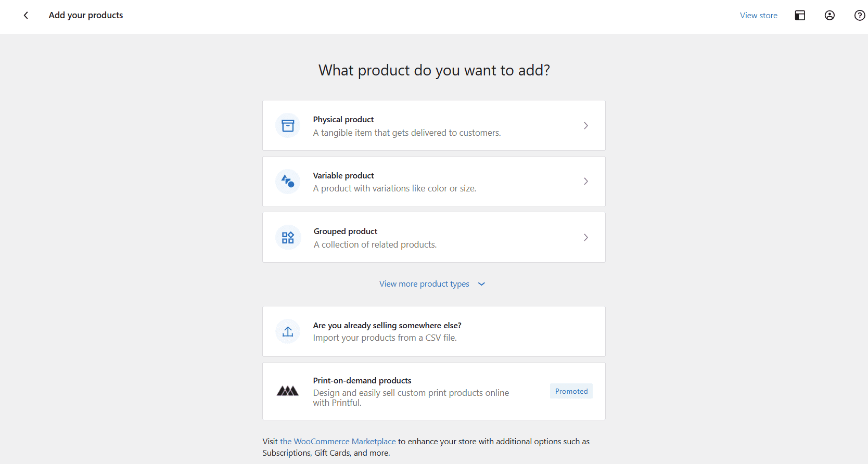
Task: Expand View more product types
Action: (x=431, y=284)
